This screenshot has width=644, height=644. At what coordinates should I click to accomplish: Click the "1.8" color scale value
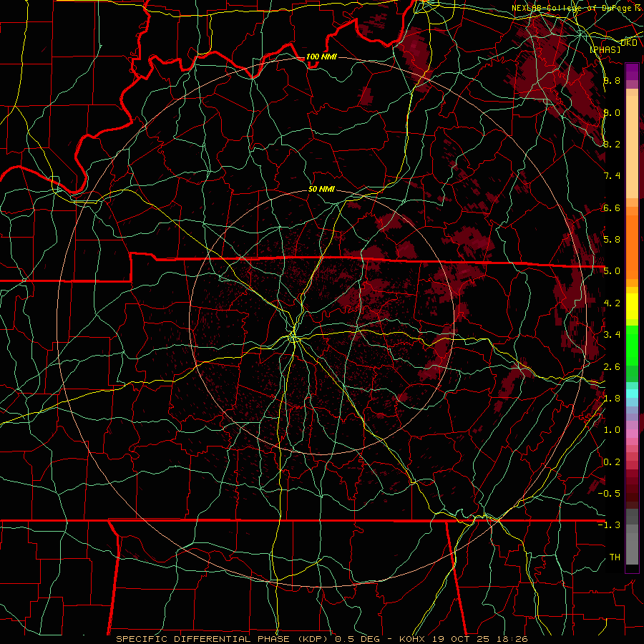coord(612,399)
